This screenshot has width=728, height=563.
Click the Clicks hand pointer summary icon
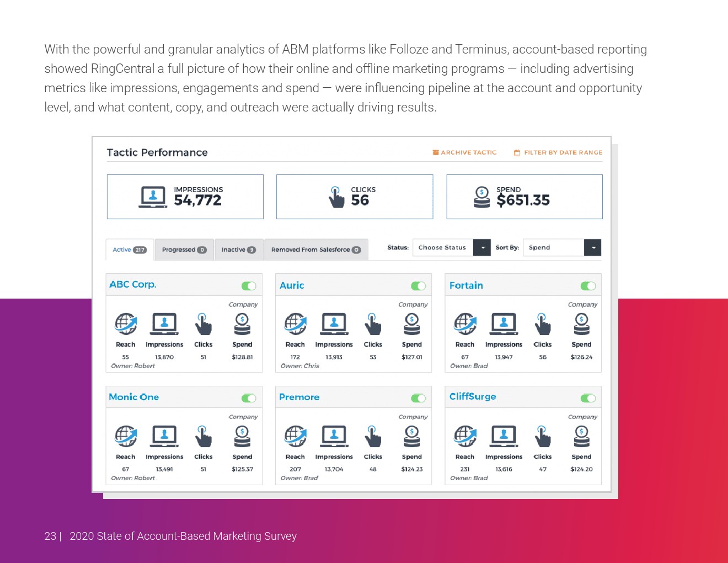[x=336, y=197]
